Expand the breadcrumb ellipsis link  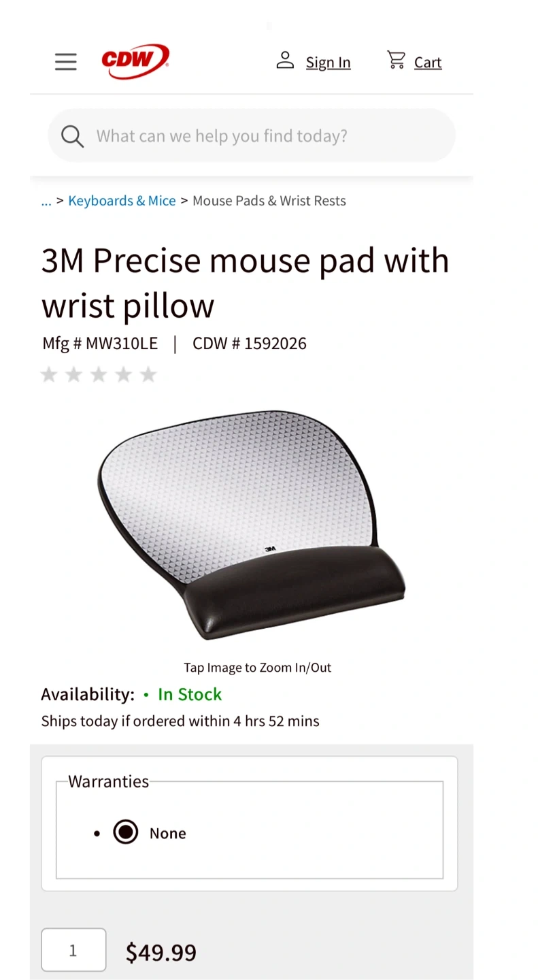(46, 201)
